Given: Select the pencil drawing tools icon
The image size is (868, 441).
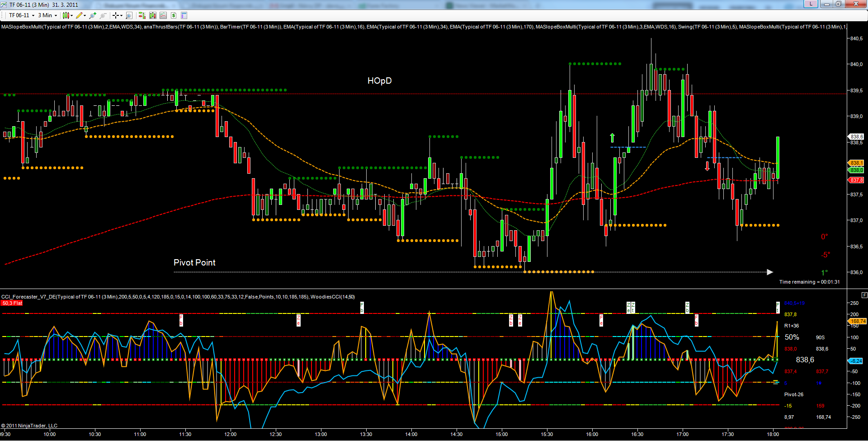Looking at the screenshot, I should pyautogui.click(x=79, y=15).
